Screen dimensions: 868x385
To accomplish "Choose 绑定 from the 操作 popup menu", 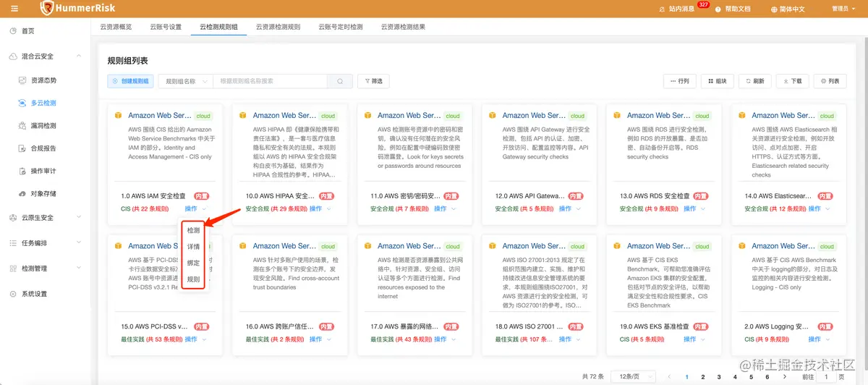I will coord(193,263).
